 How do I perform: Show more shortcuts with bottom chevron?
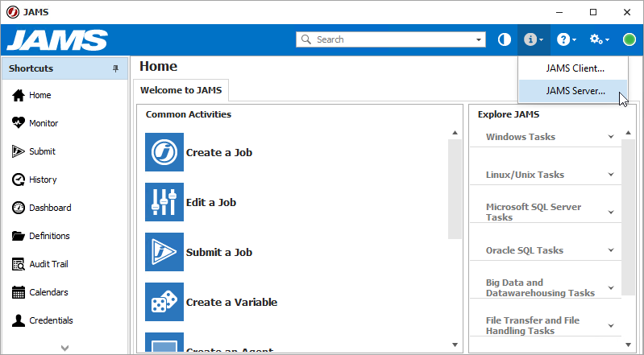[65, 348]
